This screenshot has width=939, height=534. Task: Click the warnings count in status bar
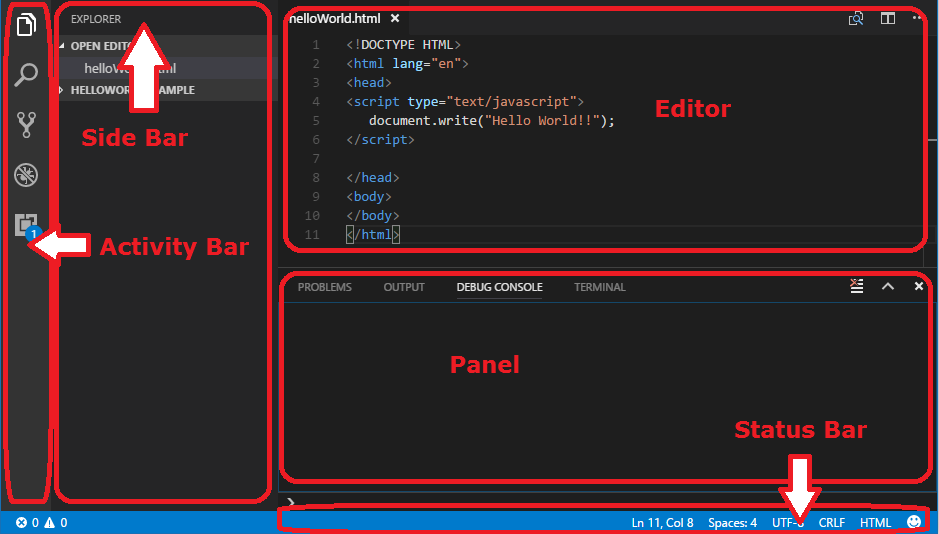point(56,523)
